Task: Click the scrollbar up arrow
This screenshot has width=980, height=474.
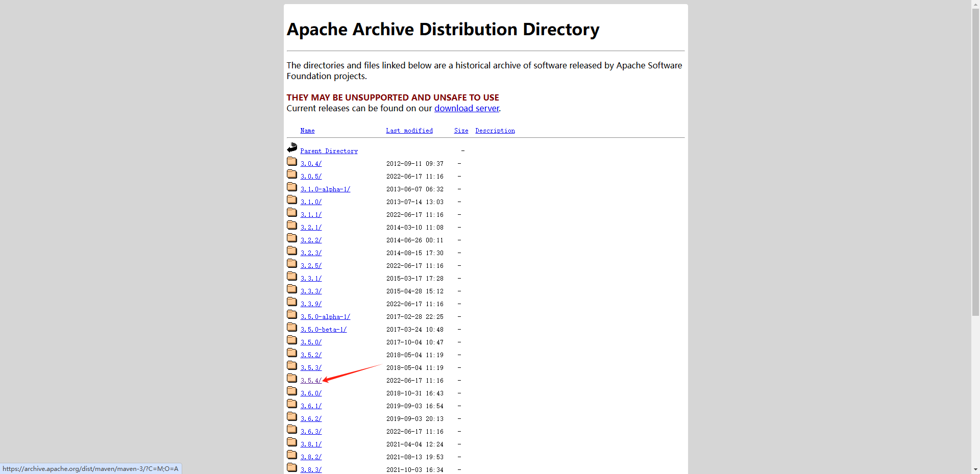Action: coord(975,4)
